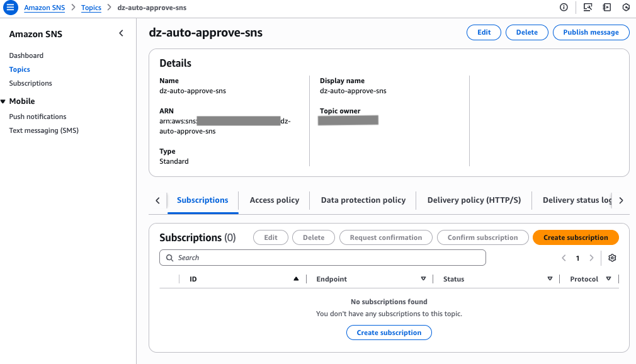Click orange Create subscription button
Screen dimensions: 636x364
(x=576, y=237)
